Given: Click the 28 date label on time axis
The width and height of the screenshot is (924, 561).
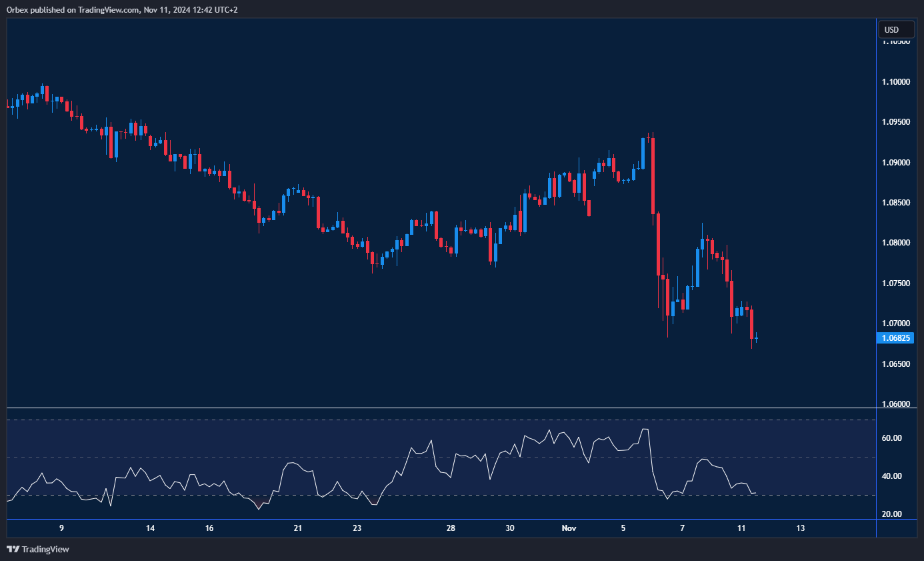Looking at the screenshot, I should point(451,528).
